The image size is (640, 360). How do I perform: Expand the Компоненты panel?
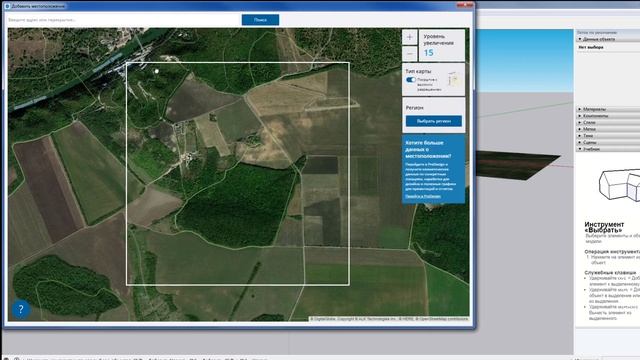(607, 116)
